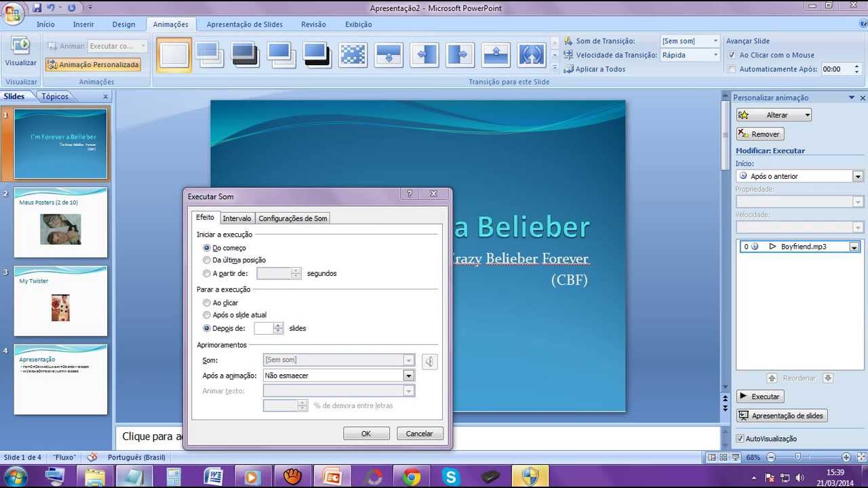Switch to the Intervalo tab

pyautogui.click(x=237, y=218)
